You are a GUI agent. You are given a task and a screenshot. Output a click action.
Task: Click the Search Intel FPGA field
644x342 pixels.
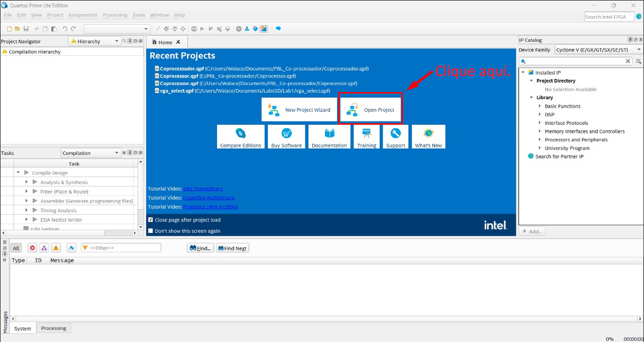(x=609, y=17)
